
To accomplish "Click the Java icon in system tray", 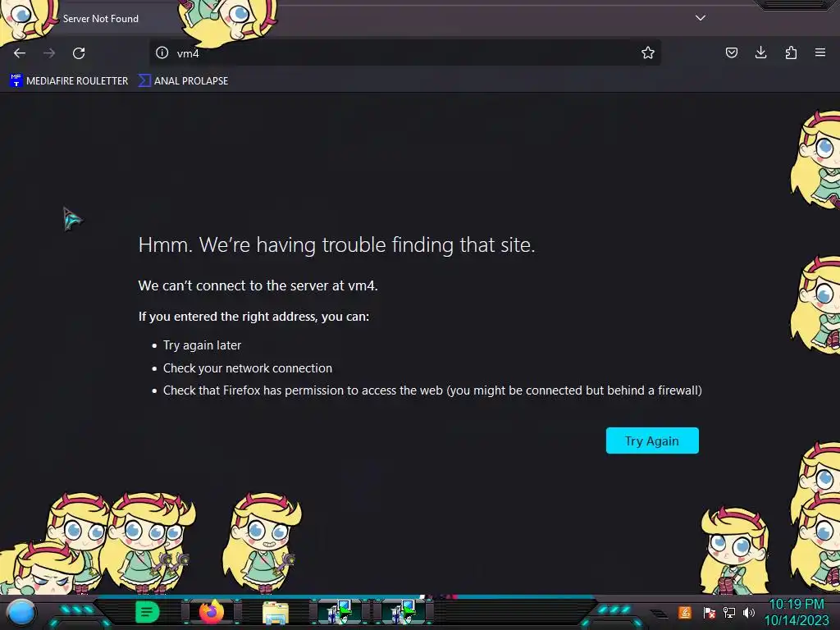I will [x=685, y=612].
